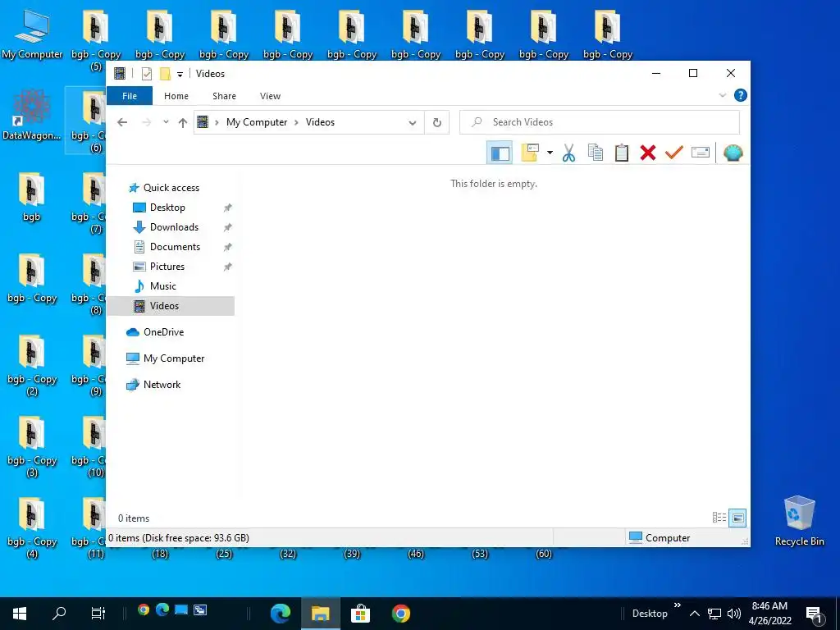Launch Microsoft Edge from the large taskbar icon
Screen dimensions: 840x630
coord(281,614)
